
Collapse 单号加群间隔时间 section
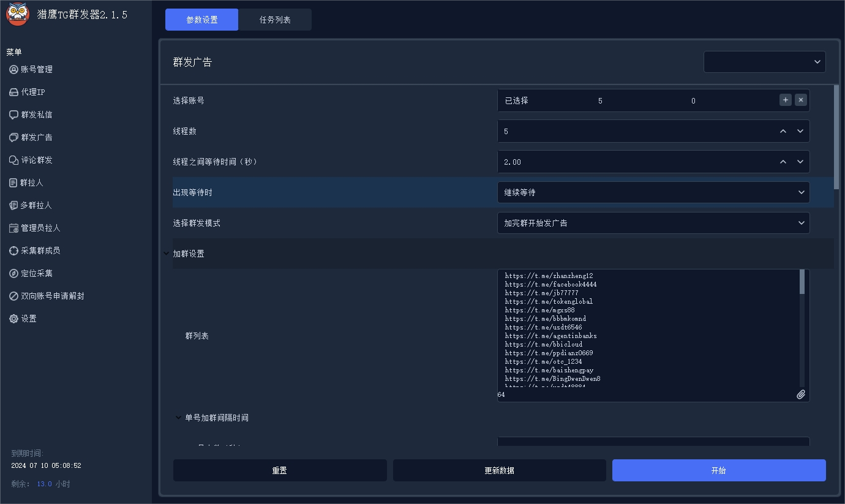179,418
